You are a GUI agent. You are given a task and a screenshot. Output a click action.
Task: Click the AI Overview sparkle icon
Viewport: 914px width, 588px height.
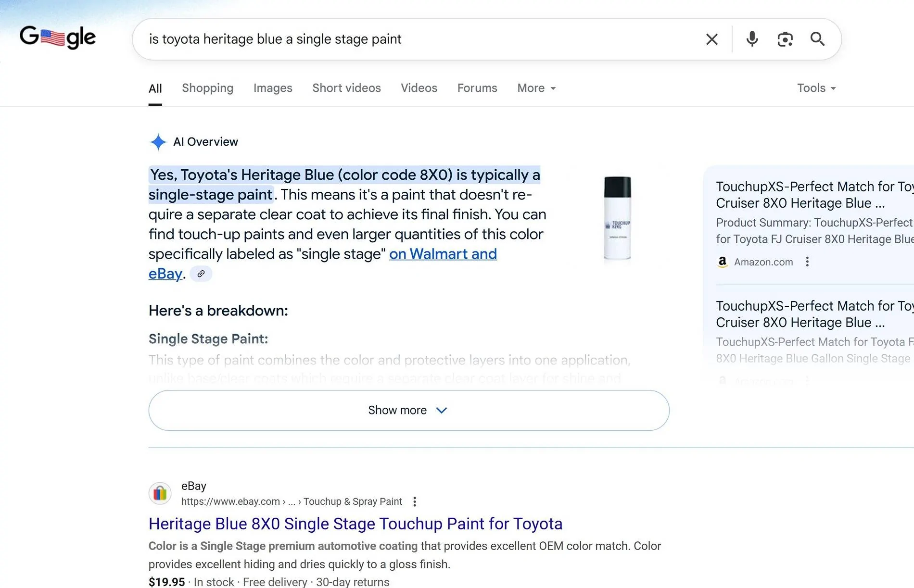(158, 142)
